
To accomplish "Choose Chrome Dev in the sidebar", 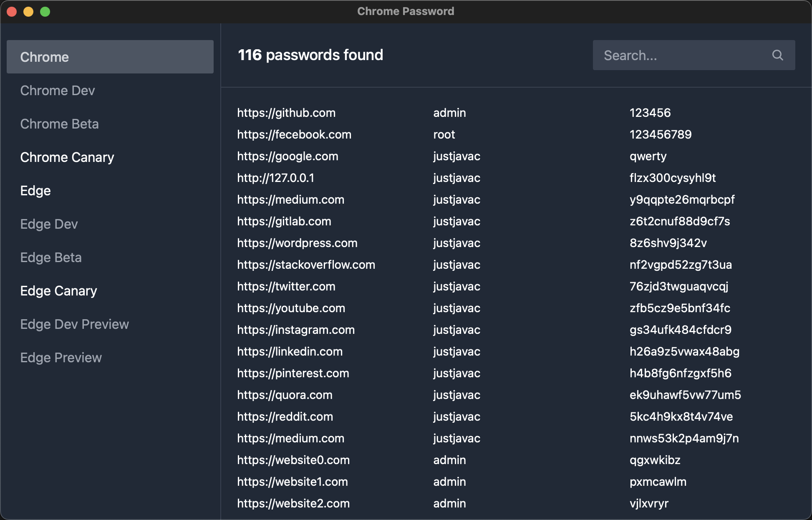I will point(58,91).
